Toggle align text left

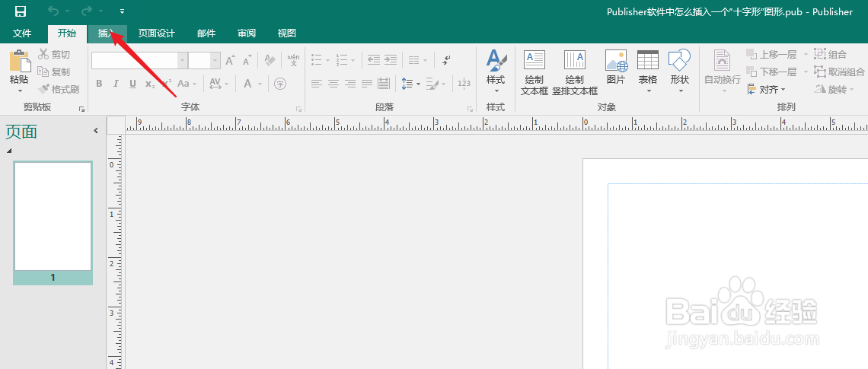316,84
